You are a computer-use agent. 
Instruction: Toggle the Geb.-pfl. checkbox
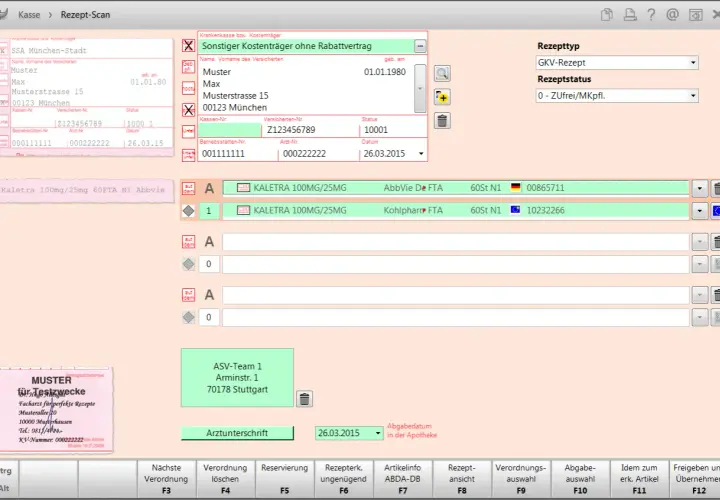pos(188,66)
